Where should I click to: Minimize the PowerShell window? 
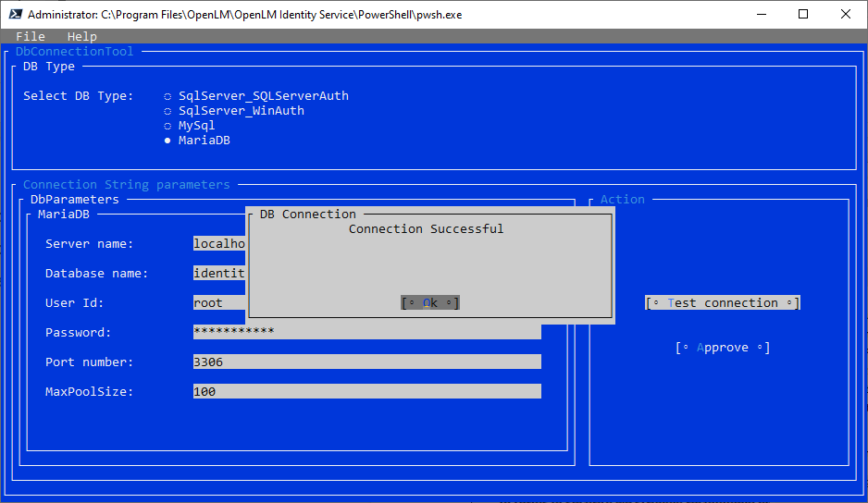tap(761, 15)
